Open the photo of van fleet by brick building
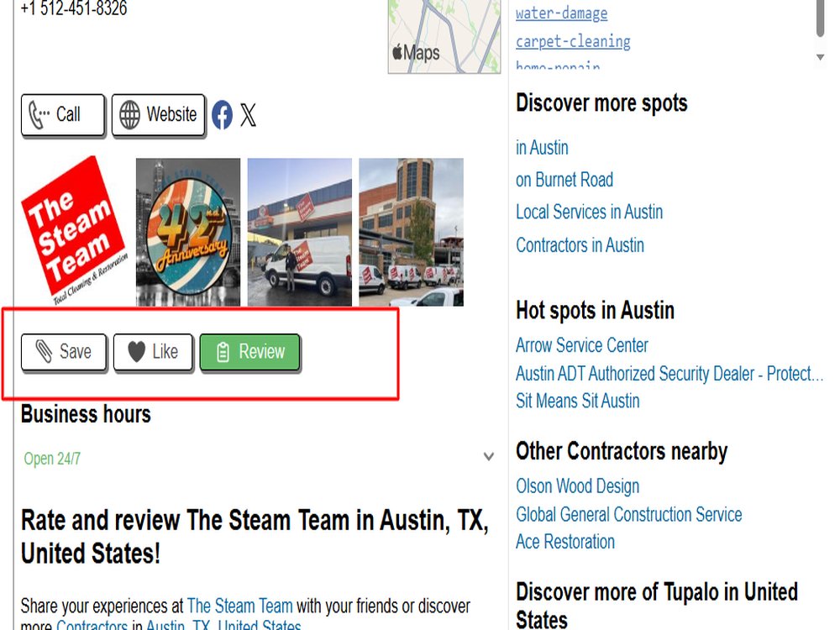840x630 pixels. click(x=411, y=232)
